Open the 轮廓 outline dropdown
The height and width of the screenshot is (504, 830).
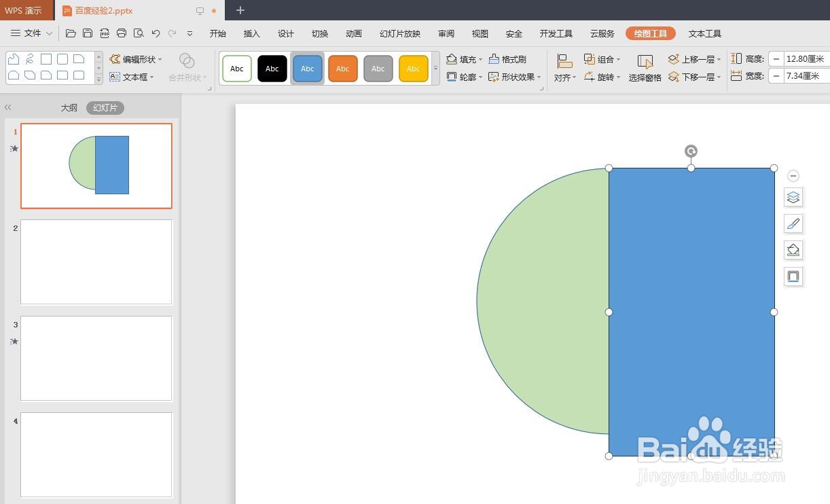click(x=465, y=77)
